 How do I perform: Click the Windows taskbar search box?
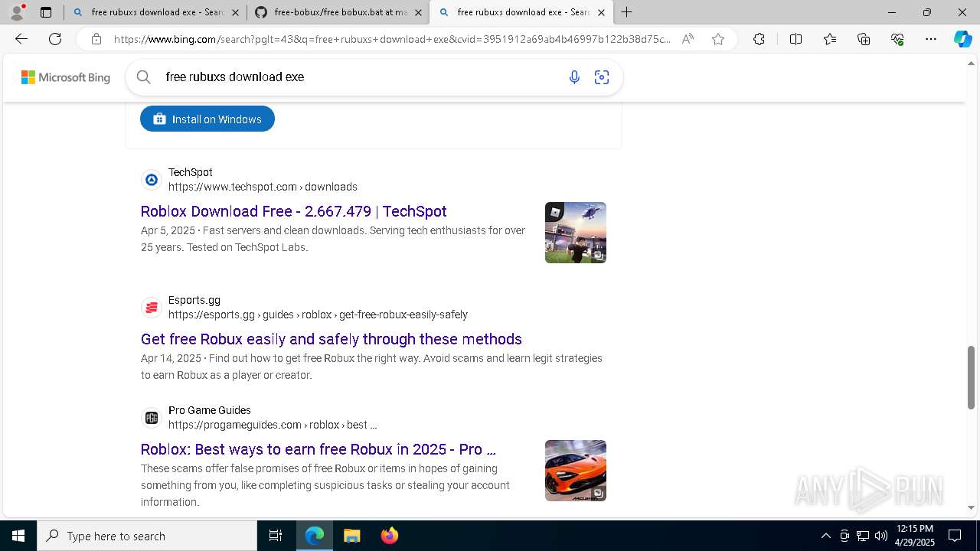click(147, 536)
